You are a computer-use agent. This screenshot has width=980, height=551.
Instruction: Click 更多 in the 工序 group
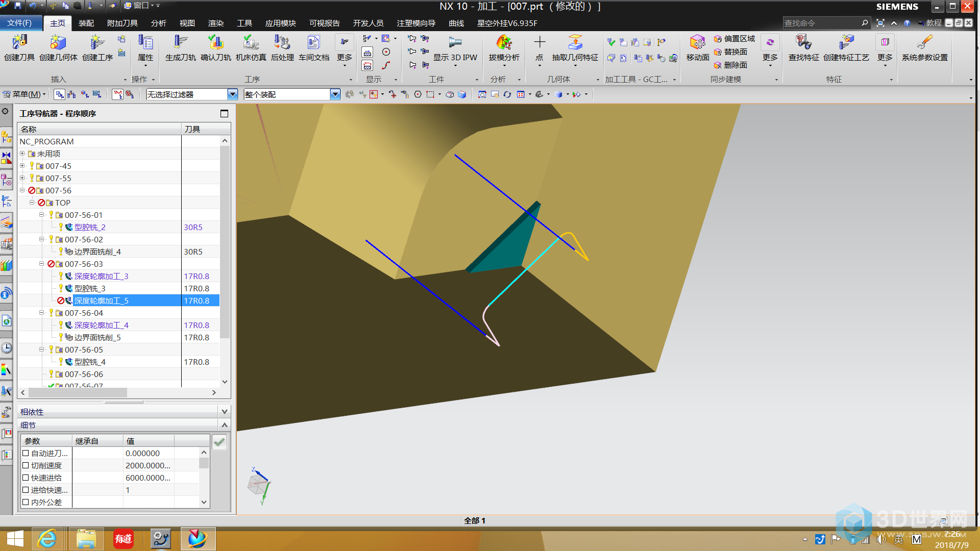click(x=345, y=50)
